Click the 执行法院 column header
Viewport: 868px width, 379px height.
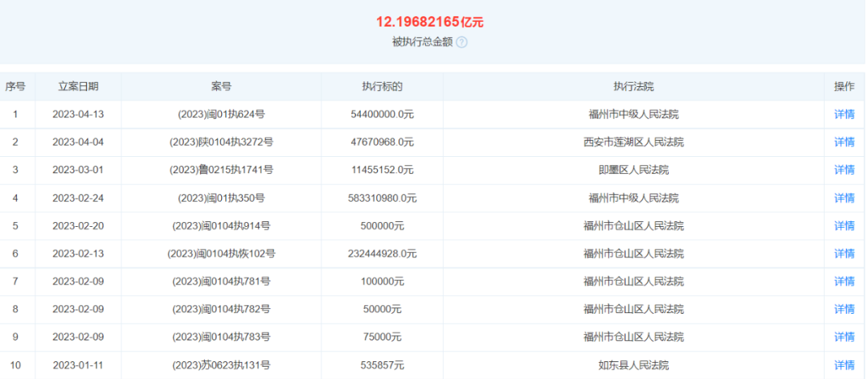[633, 86]
